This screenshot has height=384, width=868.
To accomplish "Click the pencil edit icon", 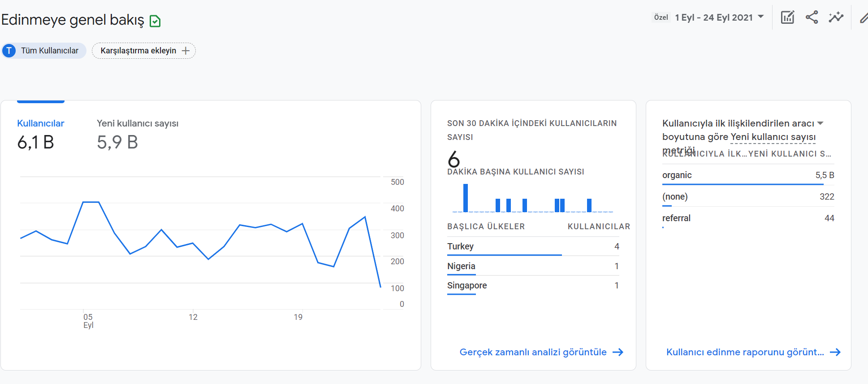I will click(x=864, y=18).
